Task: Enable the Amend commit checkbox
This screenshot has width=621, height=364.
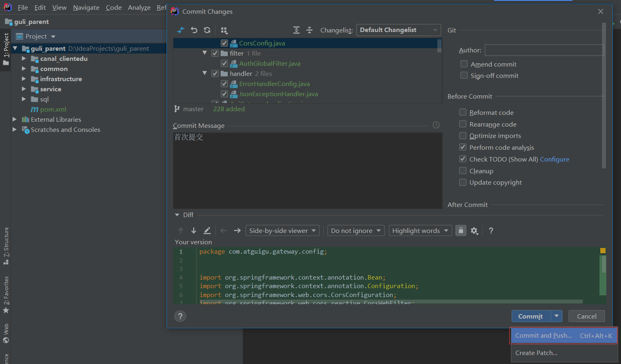Action: (x=464, y=64)
